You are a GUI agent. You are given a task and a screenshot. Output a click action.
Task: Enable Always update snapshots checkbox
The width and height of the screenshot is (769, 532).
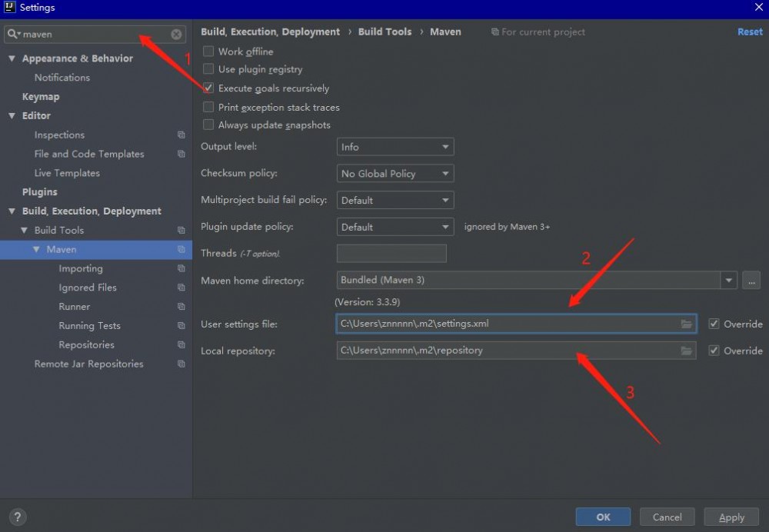pyautogui.click(x=208, y=125)
